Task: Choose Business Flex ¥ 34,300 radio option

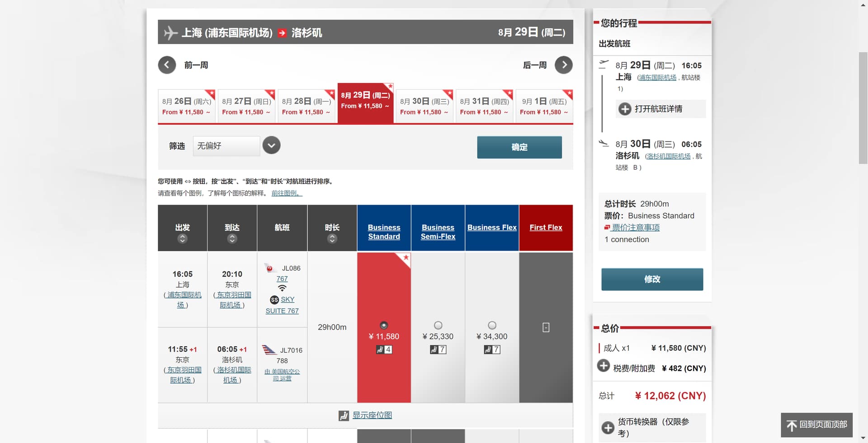Action: tap(492, 325)
